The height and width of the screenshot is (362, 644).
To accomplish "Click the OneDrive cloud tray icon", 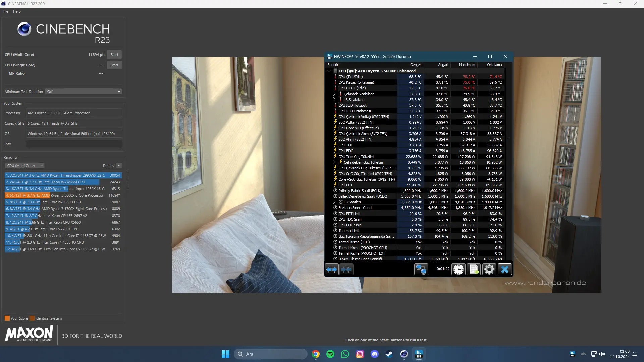I will 583,354.
